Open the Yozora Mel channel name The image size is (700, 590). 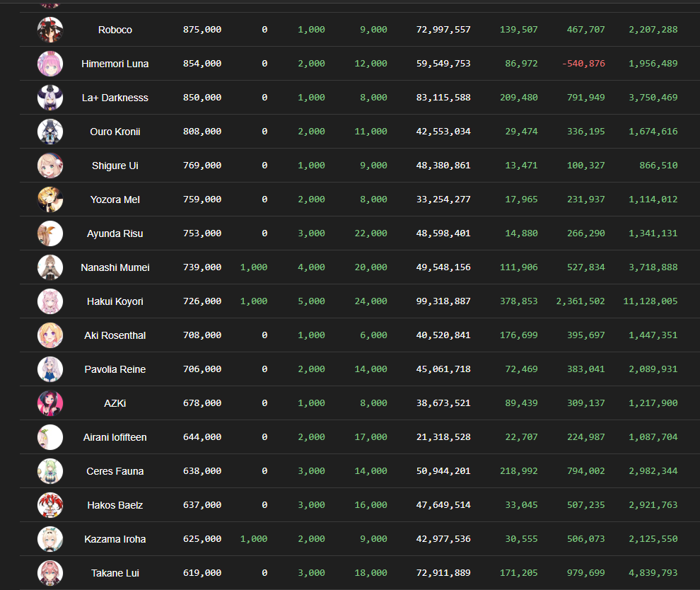pos(115,199)
